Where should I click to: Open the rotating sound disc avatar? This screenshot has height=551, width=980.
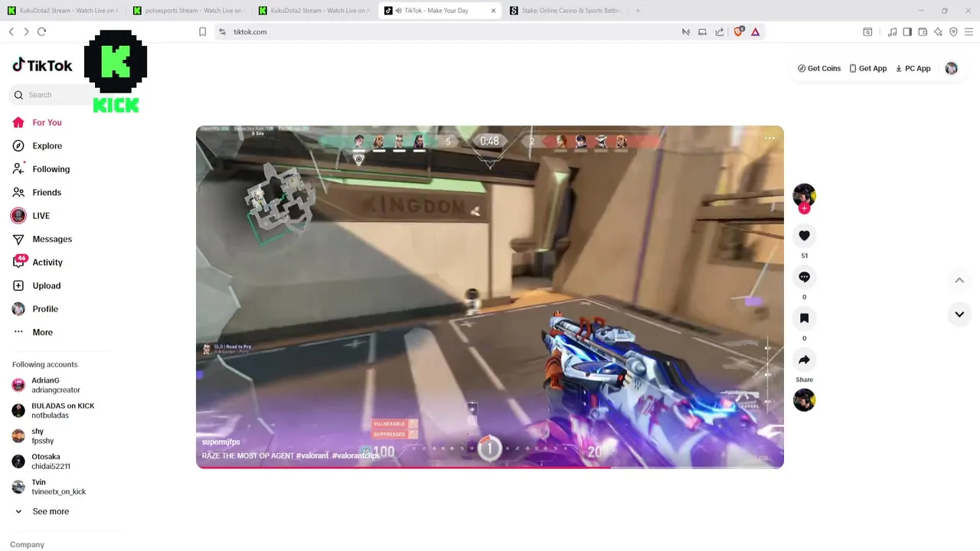(804, 400)
